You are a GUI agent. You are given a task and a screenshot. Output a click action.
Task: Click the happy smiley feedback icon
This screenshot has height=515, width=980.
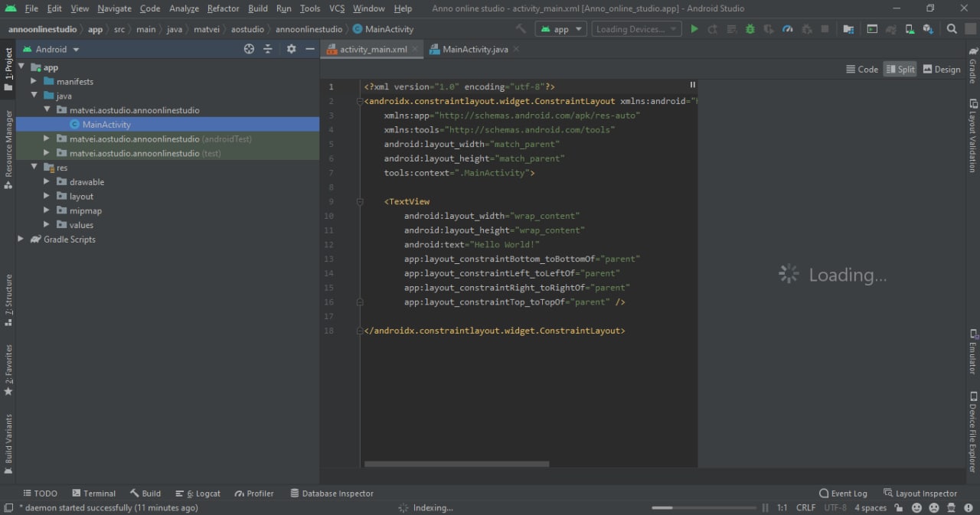coord(916,507)
